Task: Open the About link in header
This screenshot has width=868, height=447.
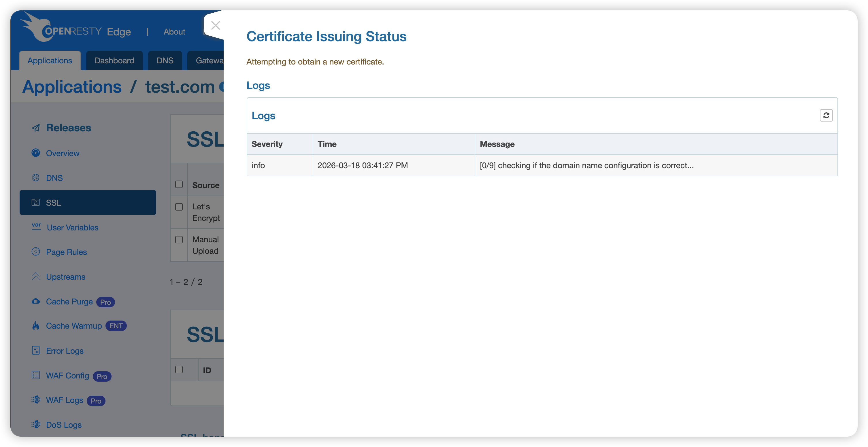Action: (174, 32)
